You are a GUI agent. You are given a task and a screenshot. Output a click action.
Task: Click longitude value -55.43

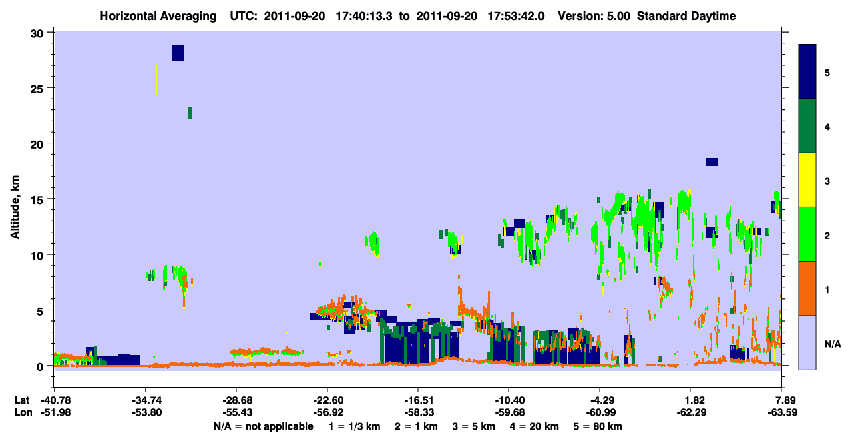click(x=236, y=412)
